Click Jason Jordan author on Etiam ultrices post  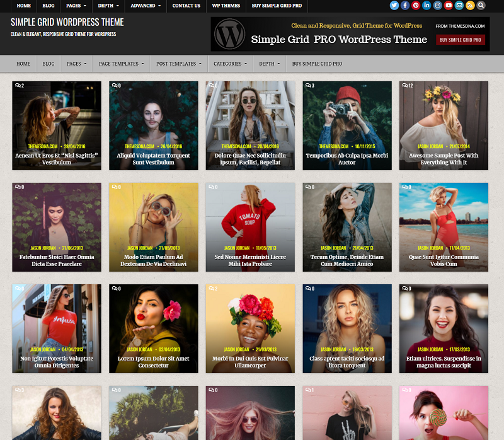point(430,349)
